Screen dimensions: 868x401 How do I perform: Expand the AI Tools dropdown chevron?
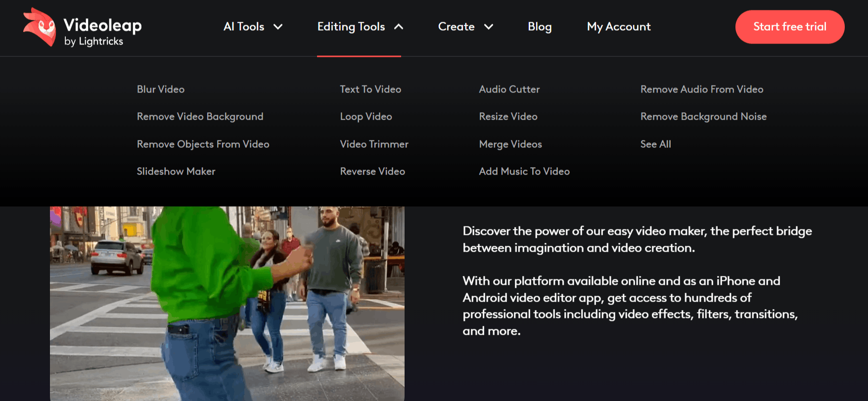click(278, 27)
